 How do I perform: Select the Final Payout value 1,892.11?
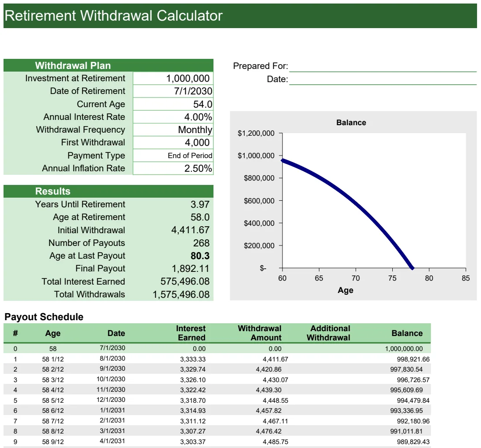[190, 269]
